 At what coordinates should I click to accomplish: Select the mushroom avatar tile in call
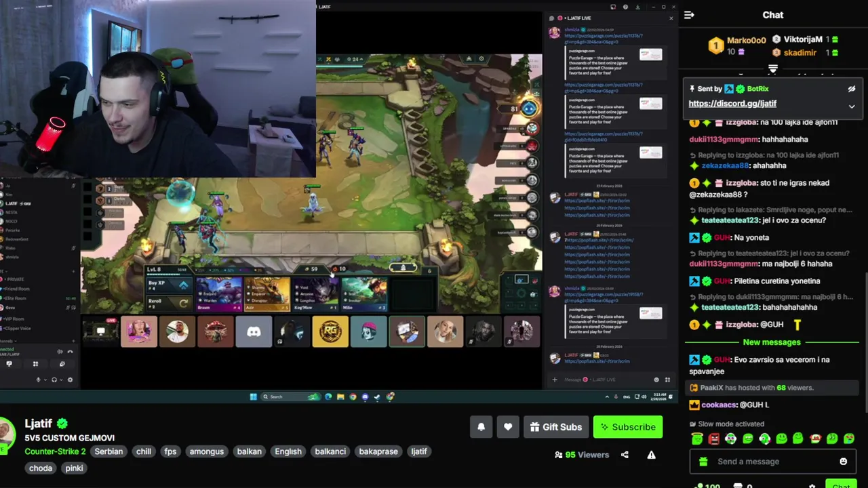pyautogui.click(x=216, y=332)
